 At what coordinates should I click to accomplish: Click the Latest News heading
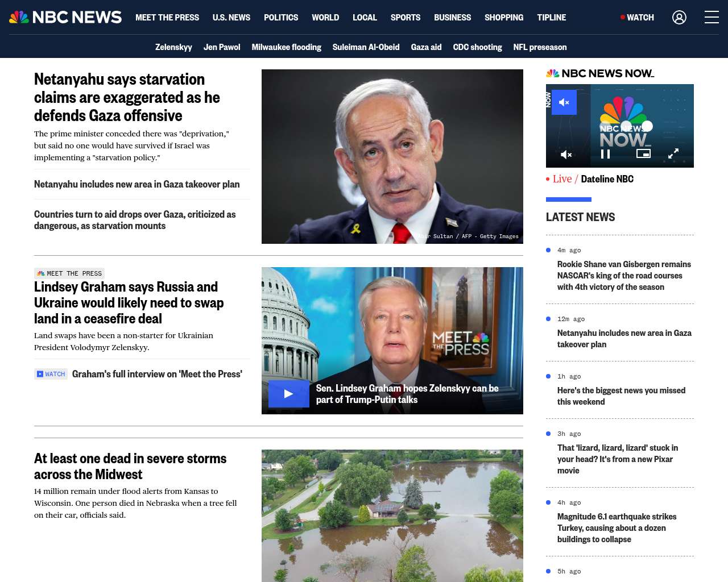tap(581, 217)
